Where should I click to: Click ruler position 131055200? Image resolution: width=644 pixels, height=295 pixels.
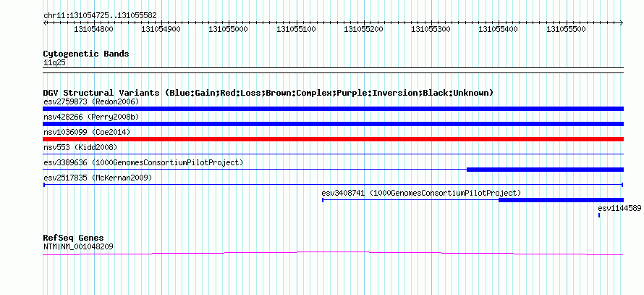coord(363,30)
